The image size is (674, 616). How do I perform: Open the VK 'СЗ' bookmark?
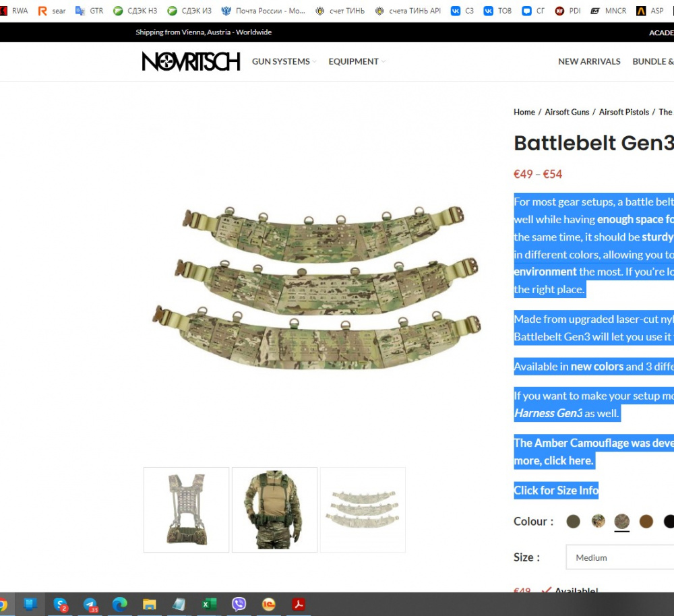[x=462, y=11]
